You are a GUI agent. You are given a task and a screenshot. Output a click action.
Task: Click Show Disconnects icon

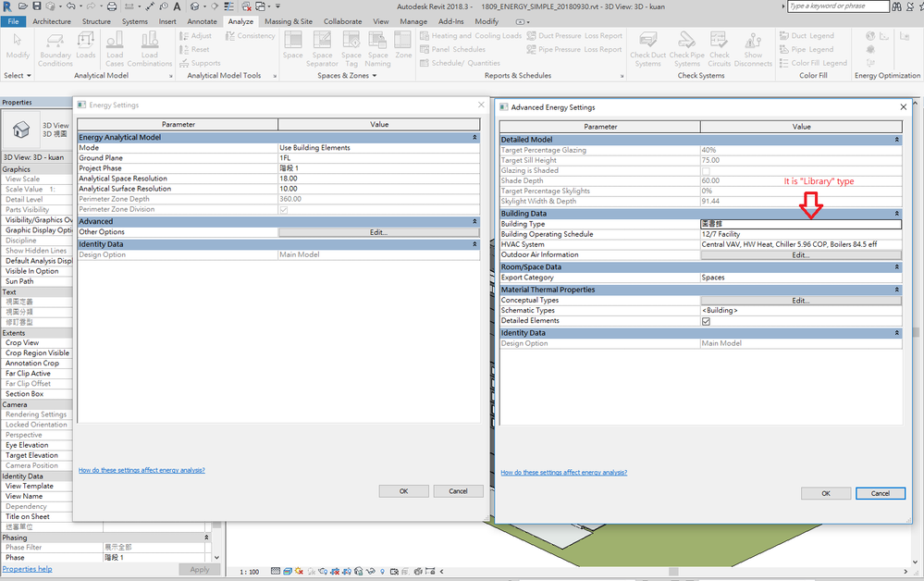[x=753, y=50]
